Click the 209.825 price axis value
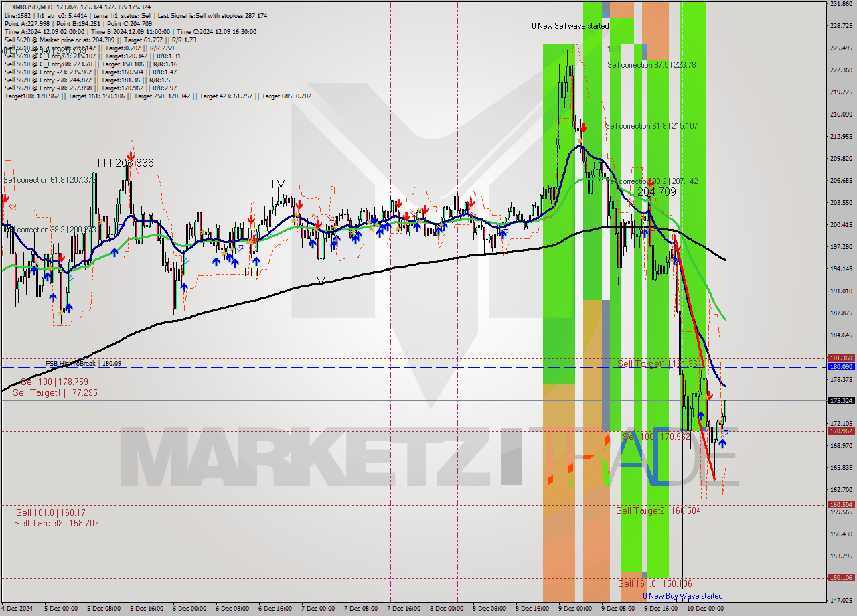The height and width of the screenshot is (616, 857). tap(841, 159)
